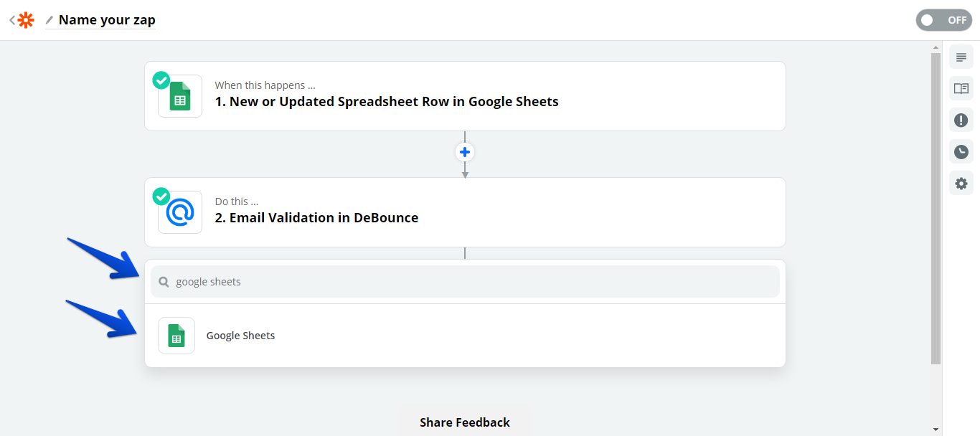Click the Google Sheets trigger step icon
Viewport: 980px width, 436px height.
[180, 96]
